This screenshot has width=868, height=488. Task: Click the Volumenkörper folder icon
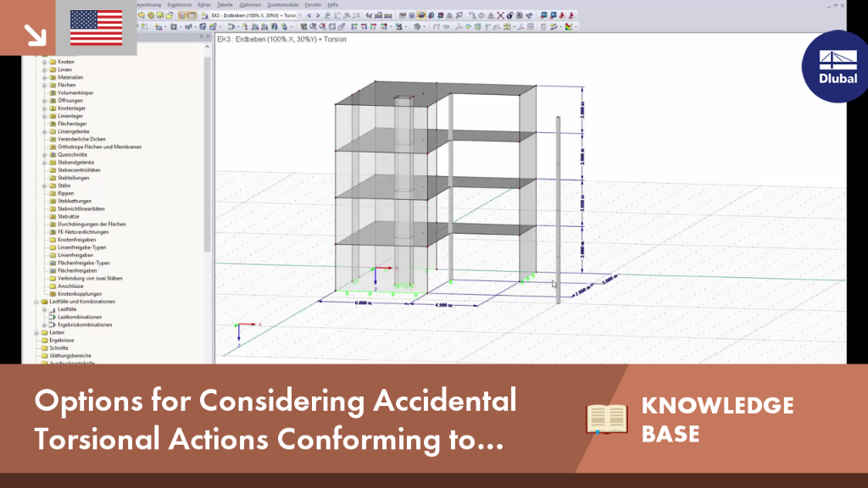point(53,93)
